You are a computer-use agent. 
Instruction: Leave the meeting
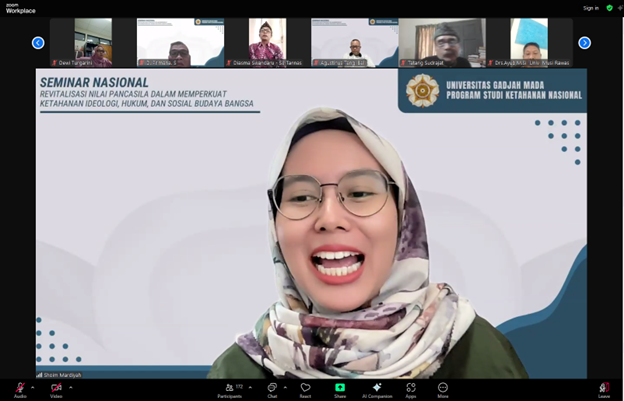604,388
